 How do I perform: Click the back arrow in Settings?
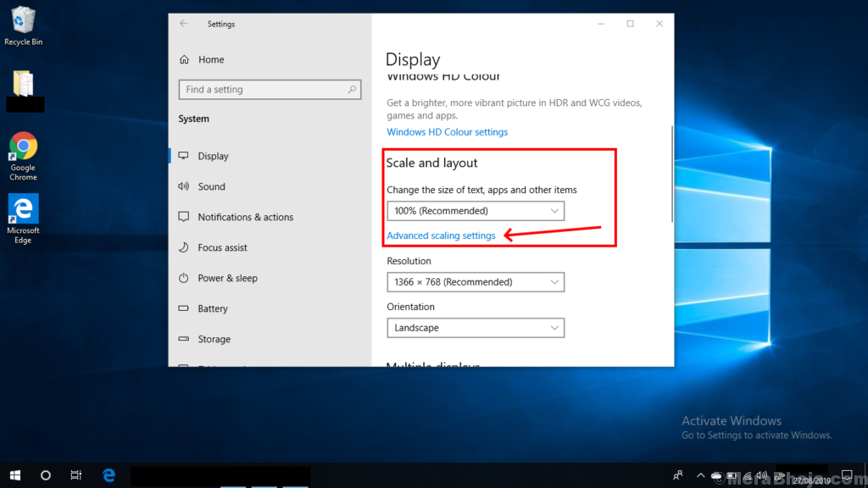(183, 24)
